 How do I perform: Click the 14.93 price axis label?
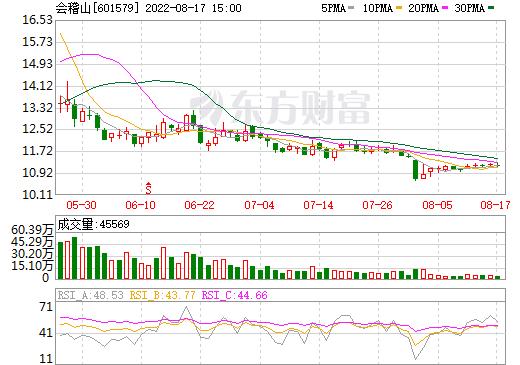pyautogui.click(x=37, y=64)
